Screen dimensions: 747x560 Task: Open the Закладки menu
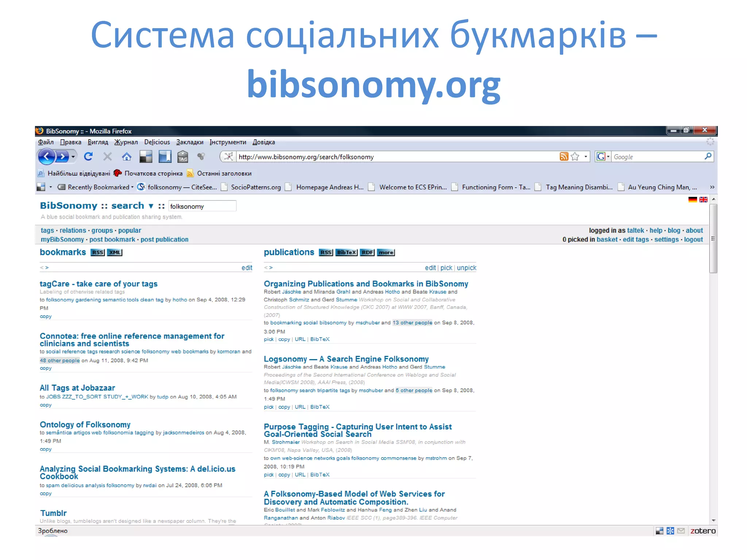(x=190, y=142)
